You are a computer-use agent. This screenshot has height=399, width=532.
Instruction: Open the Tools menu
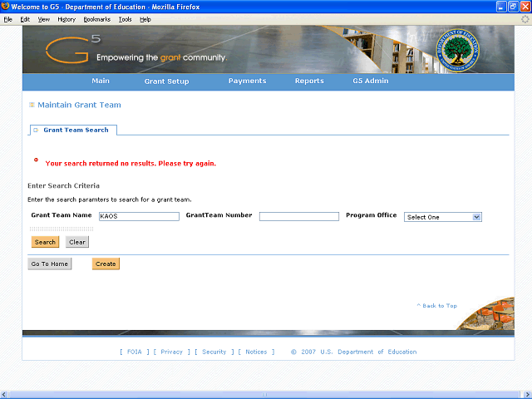point(125,19)
